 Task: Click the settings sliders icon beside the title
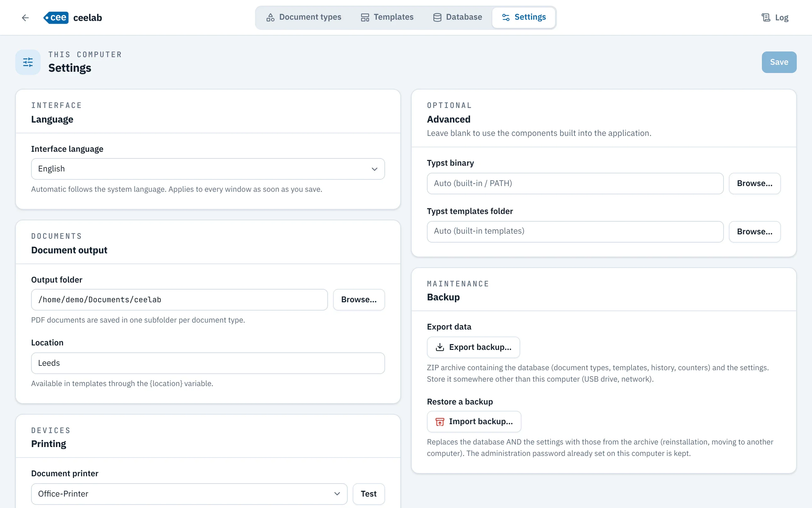[x=28, y=62]
